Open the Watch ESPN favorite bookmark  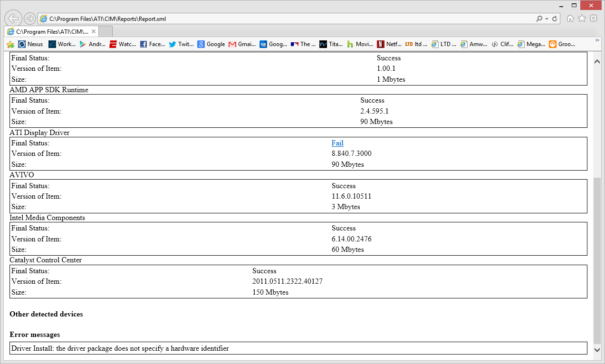(123, 44)
